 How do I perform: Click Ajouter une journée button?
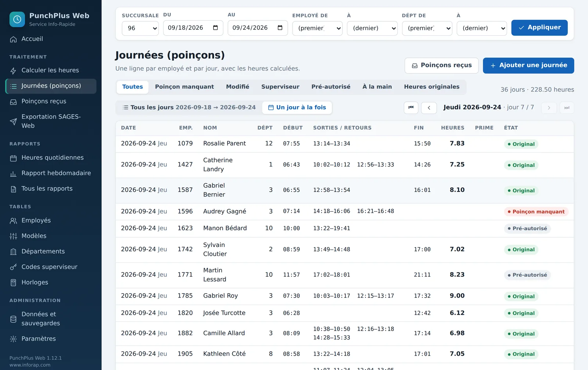pos(528,65)
